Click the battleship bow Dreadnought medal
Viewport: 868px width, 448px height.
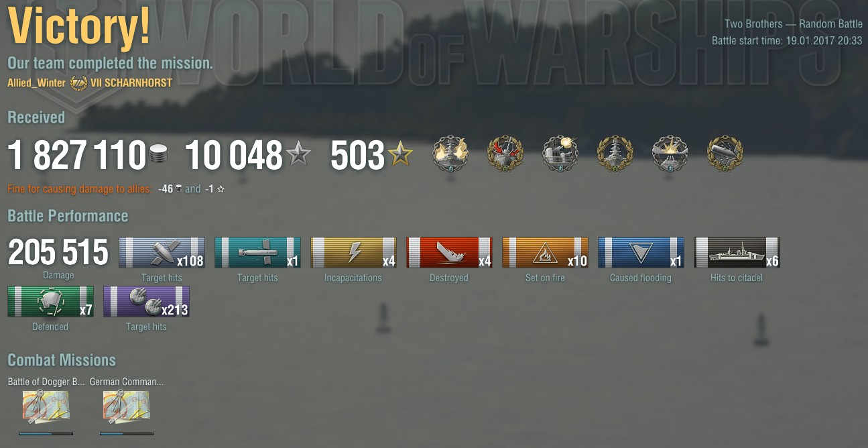[615, 154]
